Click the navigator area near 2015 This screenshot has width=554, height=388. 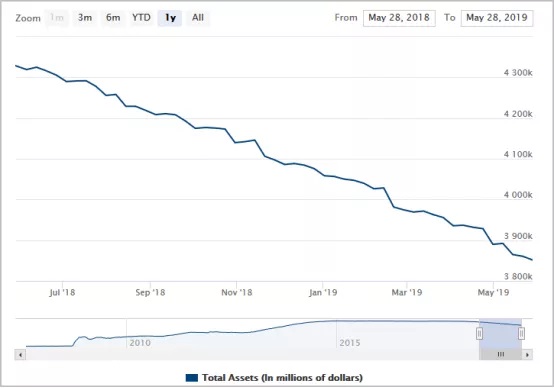coord(350,342)
